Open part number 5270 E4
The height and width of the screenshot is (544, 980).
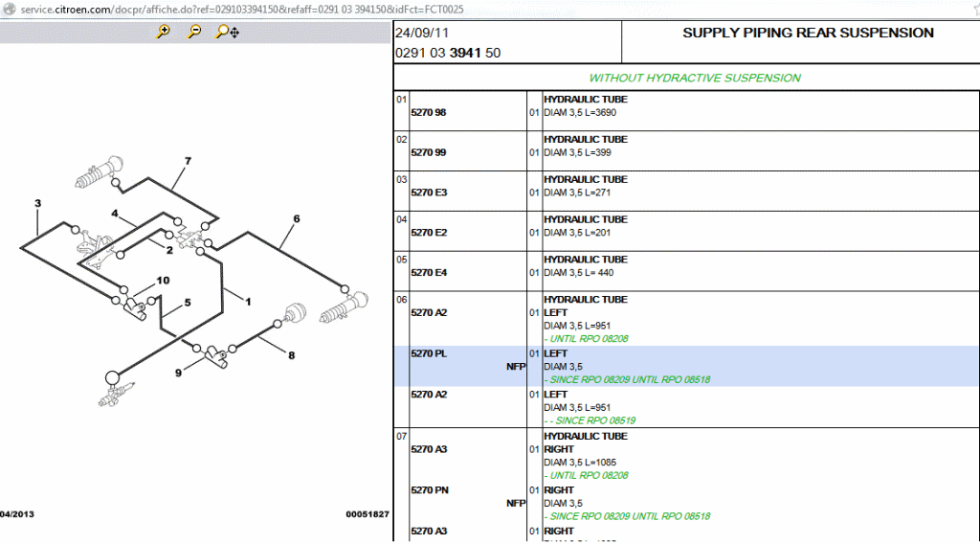click(x=428, y=273)
